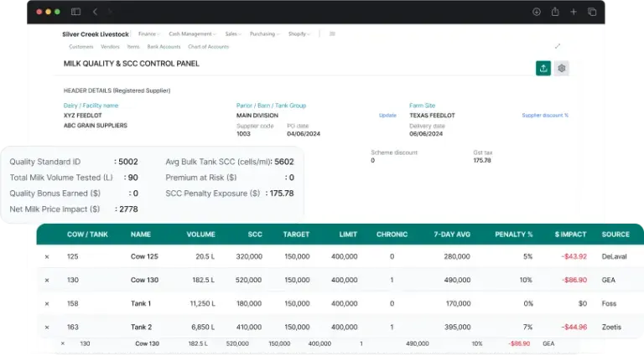This screenshot has height=356, width=644.
Task: Remove the Cow 125 row with ×
Action: coord(47,256)
